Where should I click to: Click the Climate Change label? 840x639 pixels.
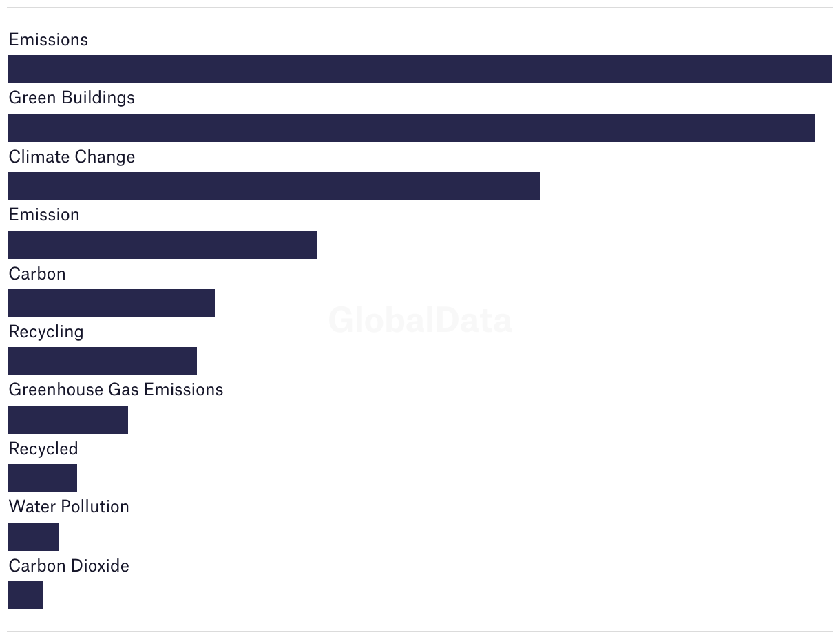coord(72,157)
